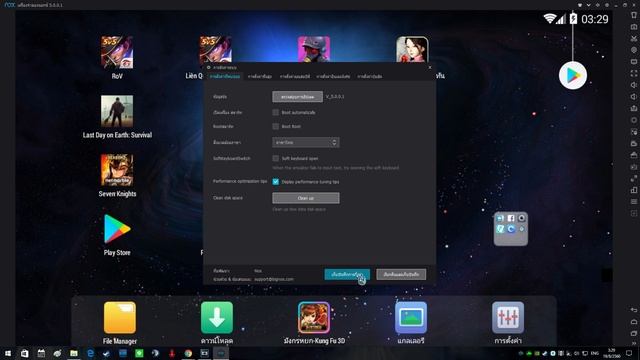Click the Android status bar clock 03:29

pos(595,19)
